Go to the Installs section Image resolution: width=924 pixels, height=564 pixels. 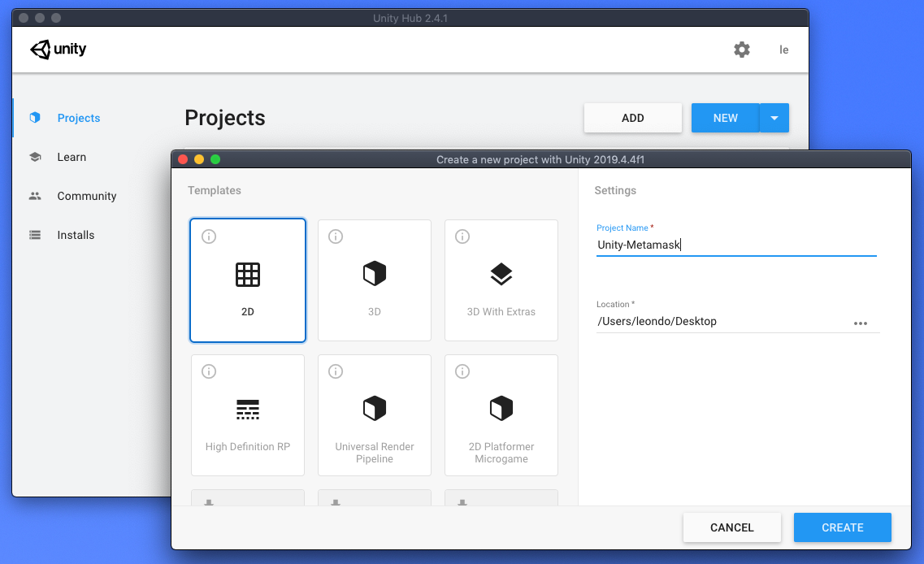[x=76, y=235]
